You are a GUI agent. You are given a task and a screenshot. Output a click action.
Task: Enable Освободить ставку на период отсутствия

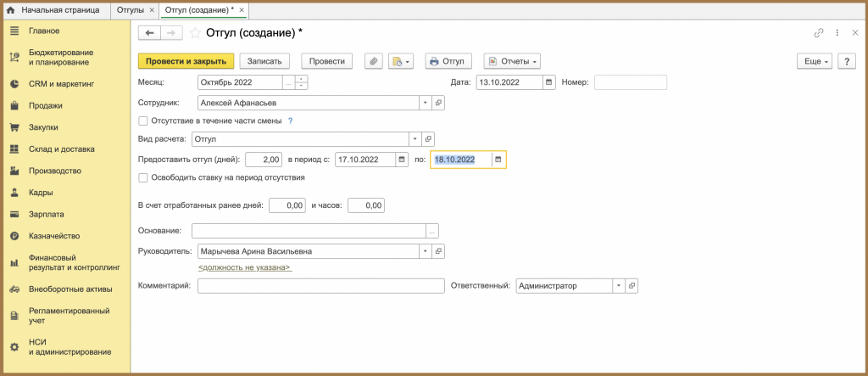(x=142, y=178)
